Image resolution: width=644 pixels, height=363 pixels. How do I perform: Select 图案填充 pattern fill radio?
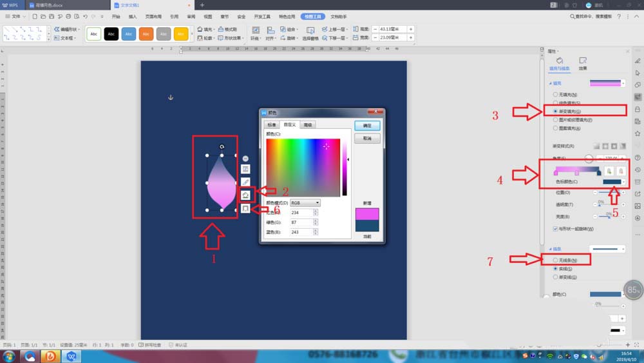click(x=555, y=128)
